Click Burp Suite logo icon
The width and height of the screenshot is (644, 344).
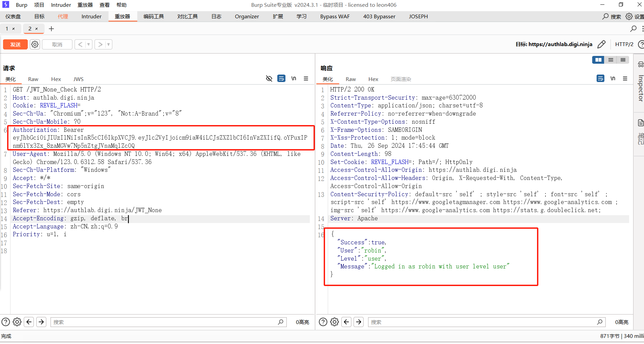[x=6, y=4]
